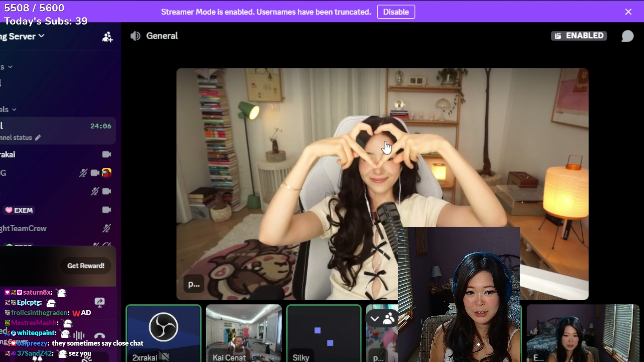Disable Streamer Mode from the banner

[x=396, y=12]
